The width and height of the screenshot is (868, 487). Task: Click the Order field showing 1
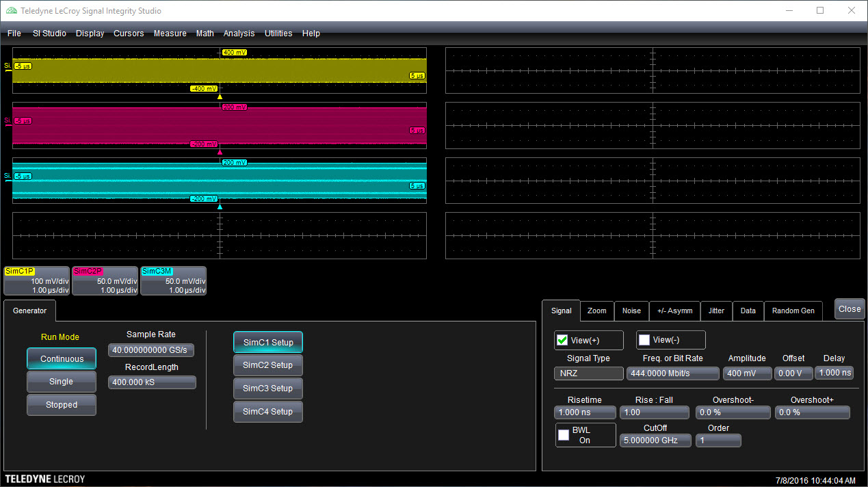718,440
